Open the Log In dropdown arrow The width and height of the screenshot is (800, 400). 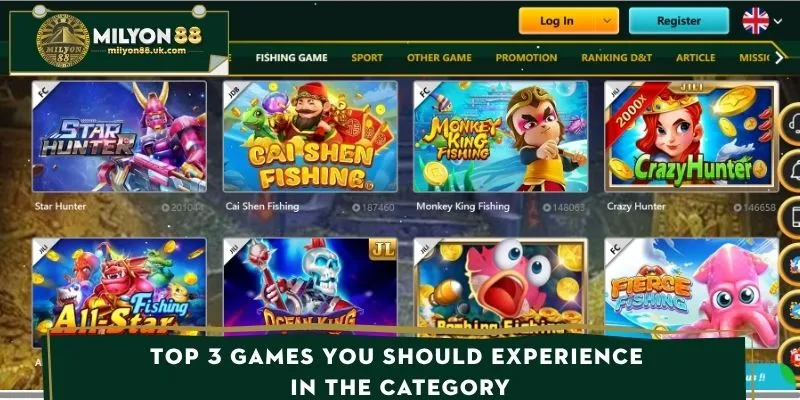pyautogui.click(x=607, y=21)
